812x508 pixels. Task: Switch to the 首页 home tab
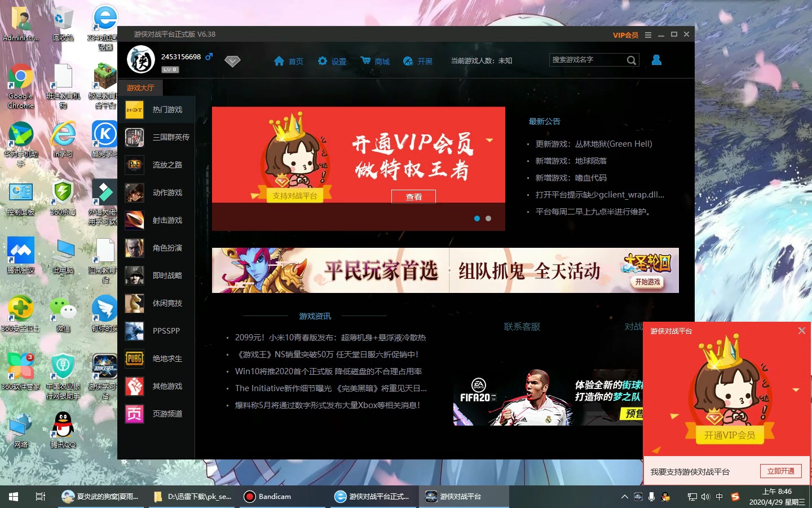[x=288, y=60]
